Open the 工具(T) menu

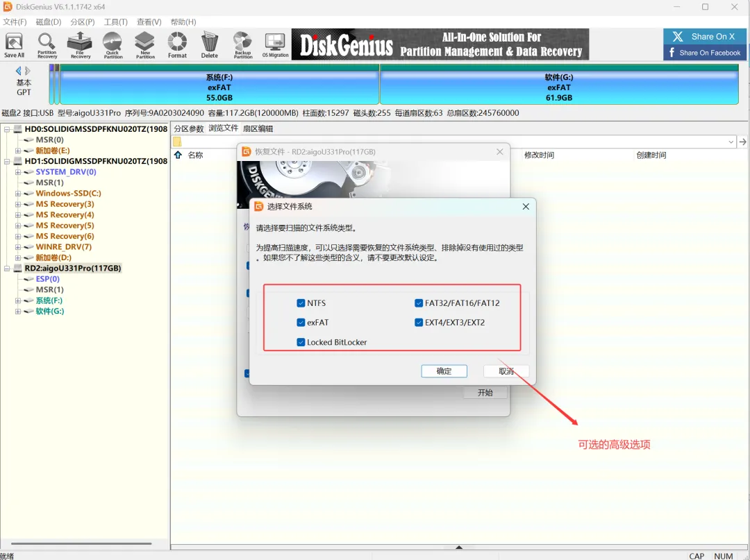(116, 22)
